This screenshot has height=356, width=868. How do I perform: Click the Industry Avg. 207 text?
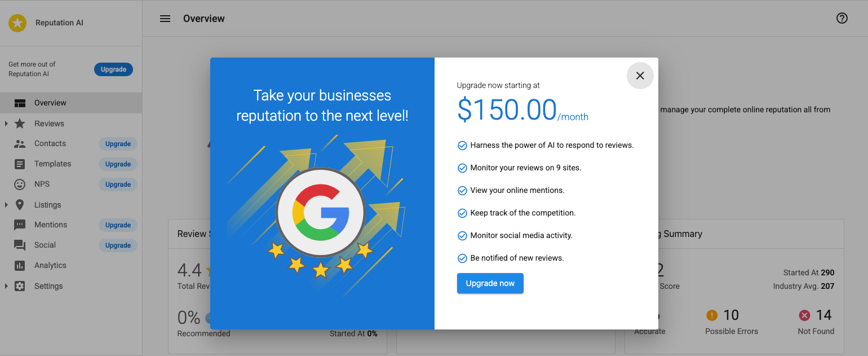(x=804, y=286)
